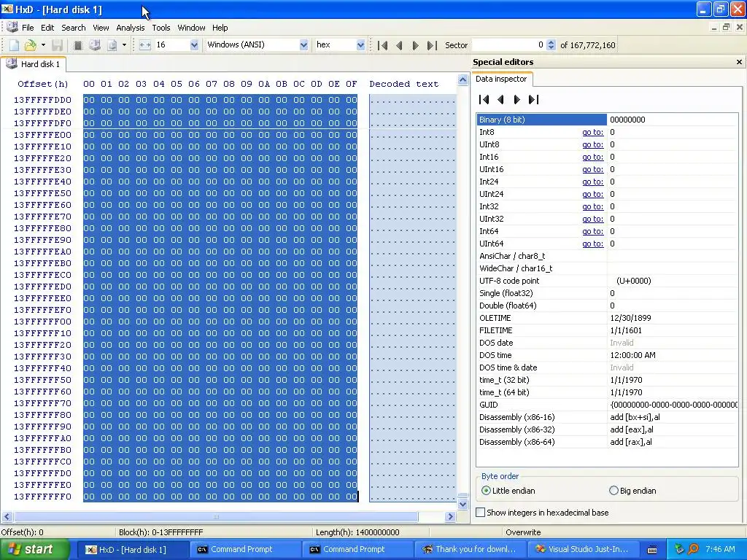Open the File menu
The width and height of the screenshot is (747, 560).
pyautogui.click(x=28, y=28)
